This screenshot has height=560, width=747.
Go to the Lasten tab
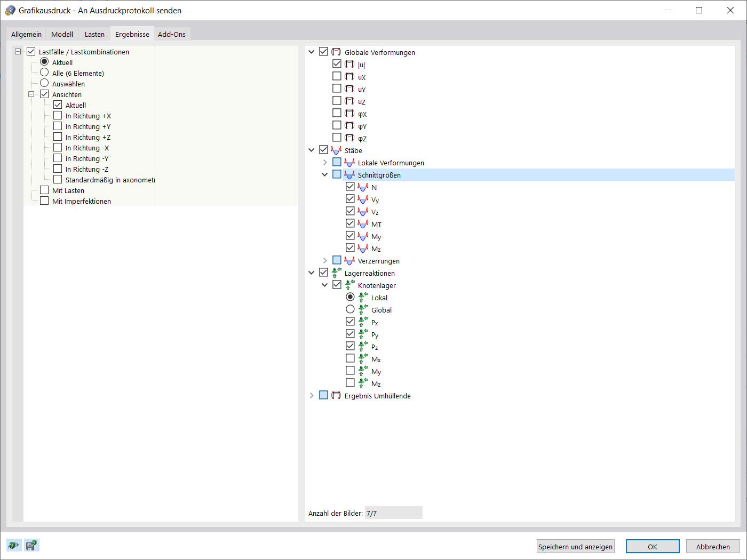tap(94, 34)
